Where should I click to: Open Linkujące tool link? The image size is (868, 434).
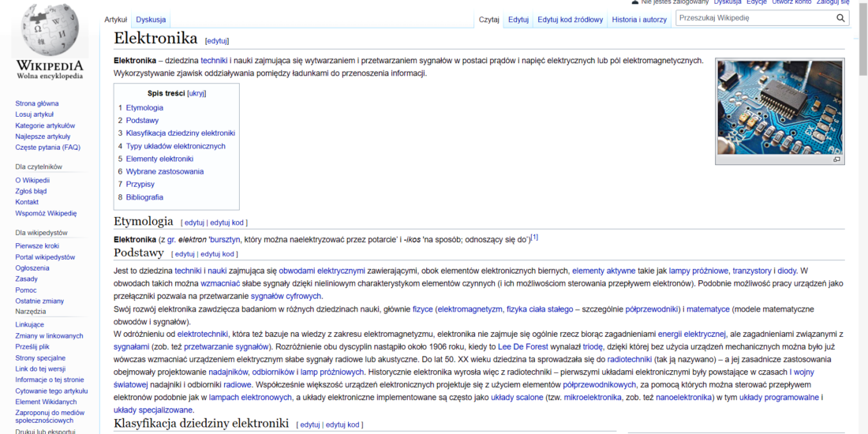tap(30, 325)
